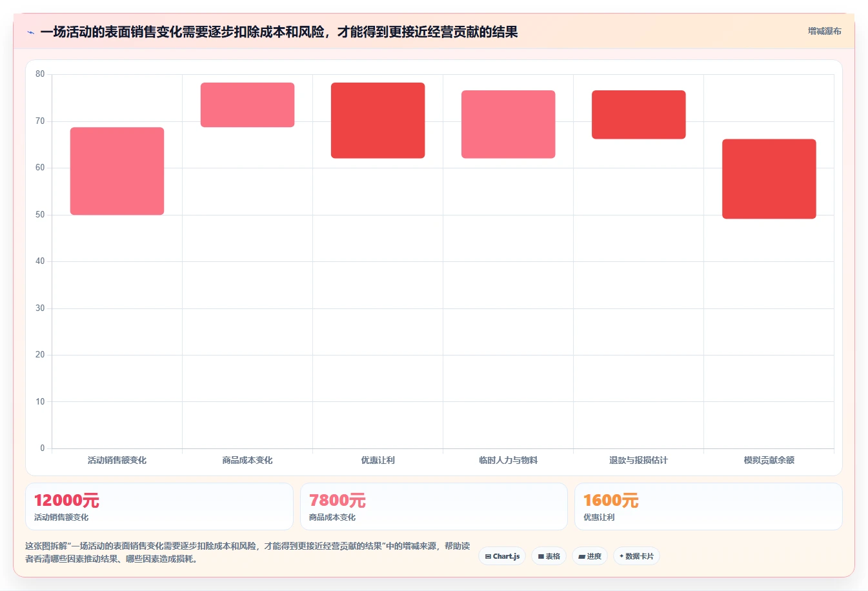Click the y-axis value 80

pyautogui.click(x=40, y=74)
